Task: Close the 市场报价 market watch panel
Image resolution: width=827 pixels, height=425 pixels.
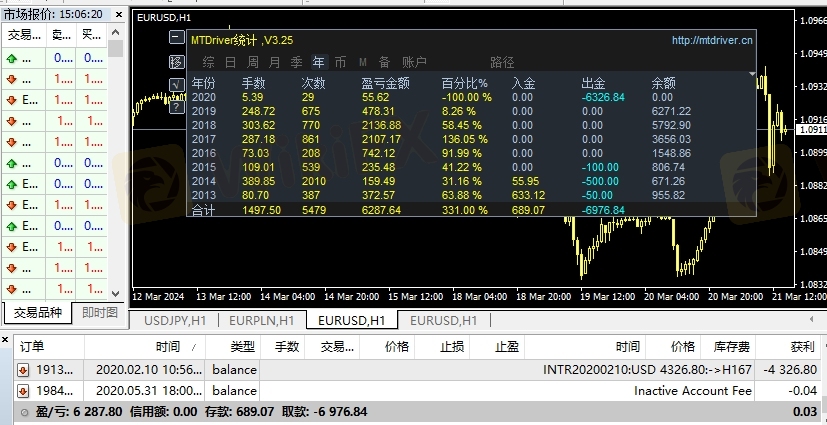Action: tap(119, 14)
